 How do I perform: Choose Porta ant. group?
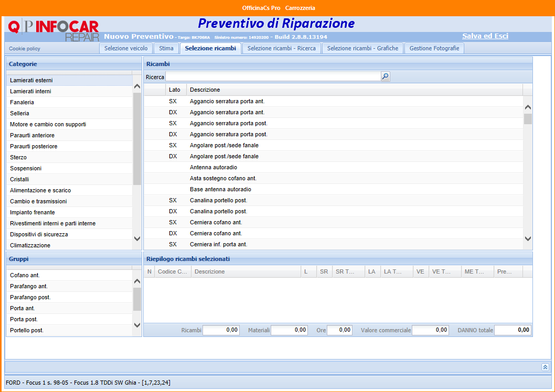pyautogui.click(x=69, y=308)
